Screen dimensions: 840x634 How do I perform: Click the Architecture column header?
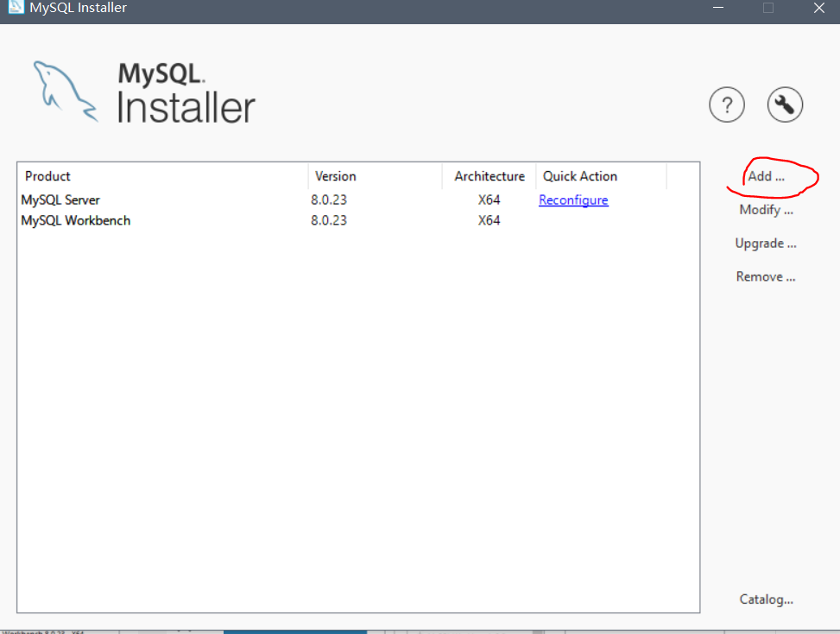tap(489, 176)
